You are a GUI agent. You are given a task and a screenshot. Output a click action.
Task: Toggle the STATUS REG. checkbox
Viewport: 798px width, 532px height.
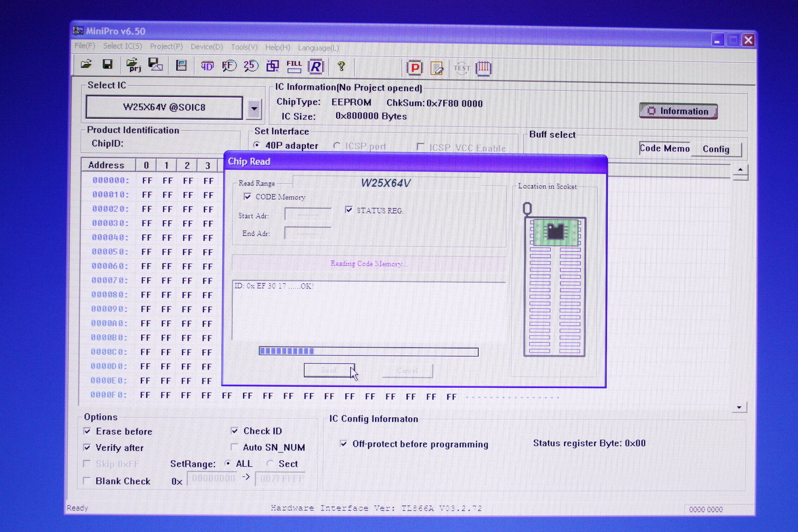(349, 209)
